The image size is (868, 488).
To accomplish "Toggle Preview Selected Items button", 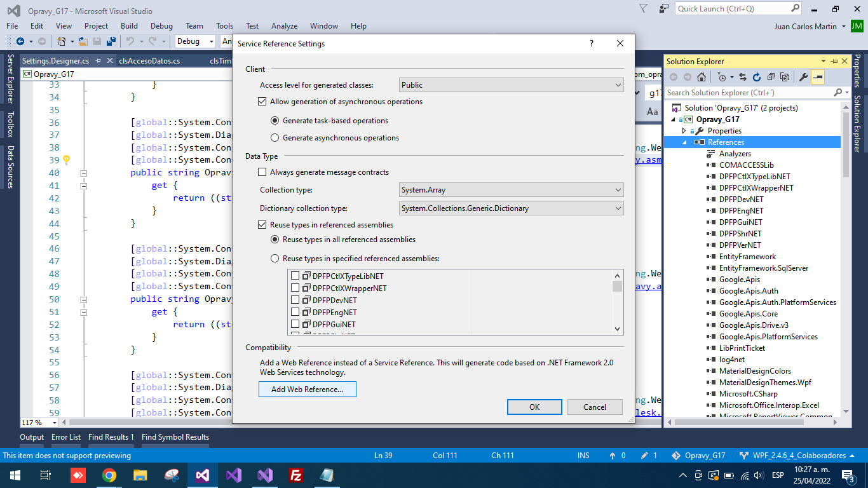I will pyautogui.click(x=818, y=77).
